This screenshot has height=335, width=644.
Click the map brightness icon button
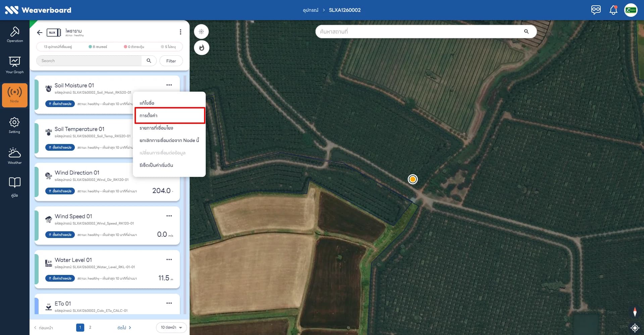pos(201,32)
